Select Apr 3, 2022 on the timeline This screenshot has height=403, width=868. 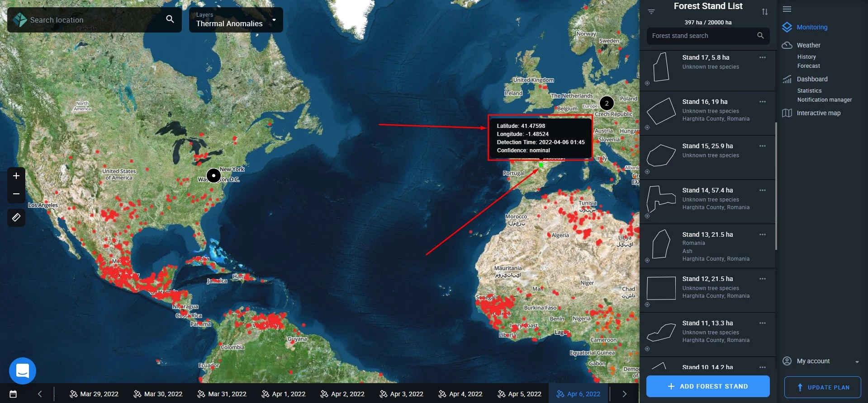click(401, 394)
